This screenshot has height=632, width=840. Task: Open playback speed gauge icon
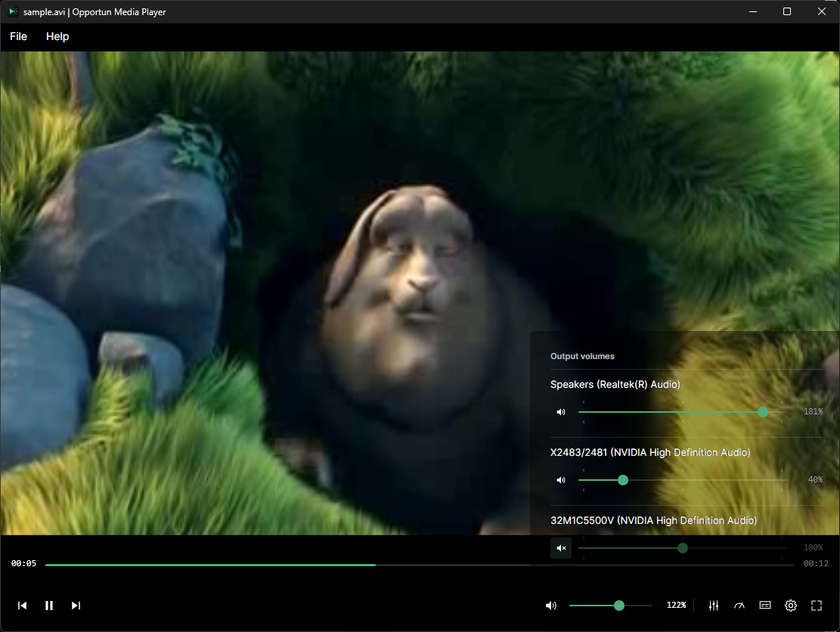tap(739, 606)
